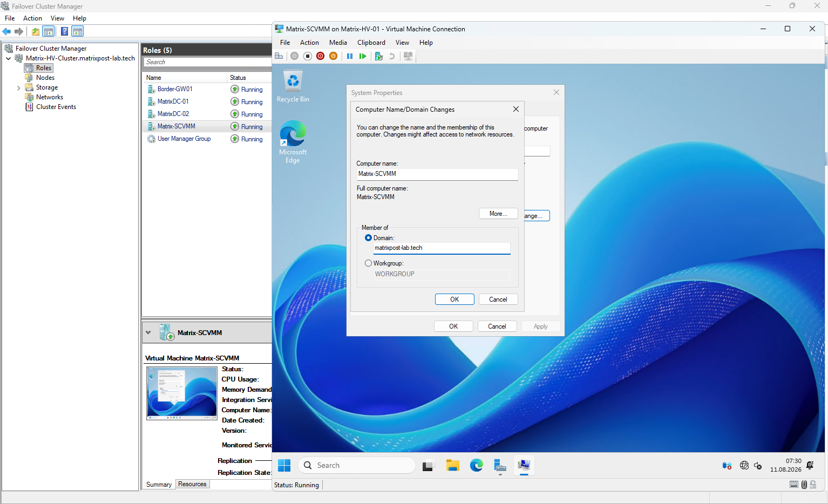Cancel the Computer Name/Domain Changes dialog
Screen dimensions: 828x504
click(498, 299)
